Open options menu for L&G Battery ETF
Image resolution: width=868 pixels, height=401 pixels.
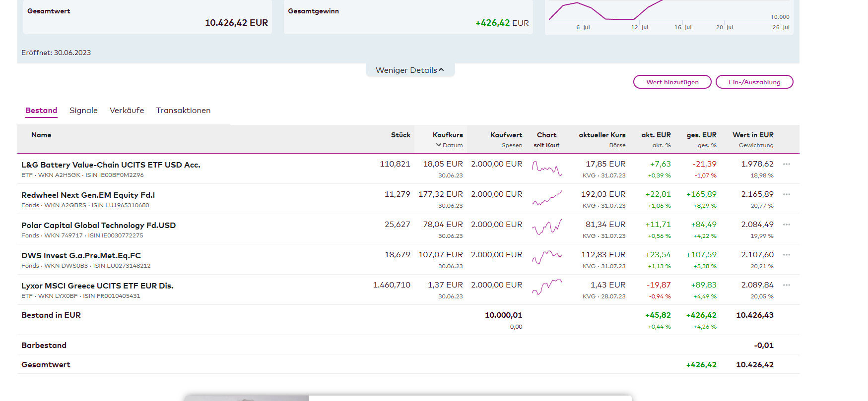(x=786, y=164)
